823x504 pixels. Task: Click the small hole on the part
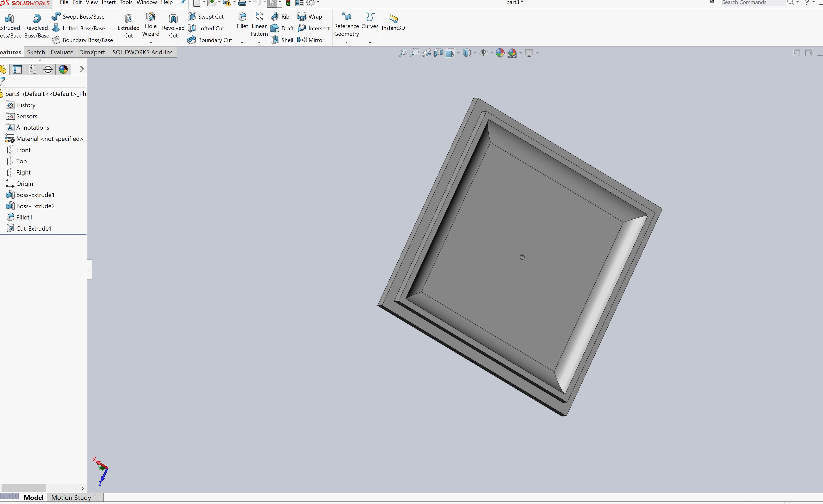522,257
